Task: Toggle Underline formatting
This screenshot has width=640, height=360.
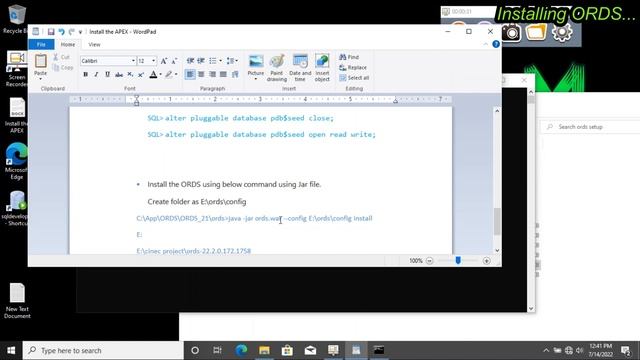Action: pos(107,74)
